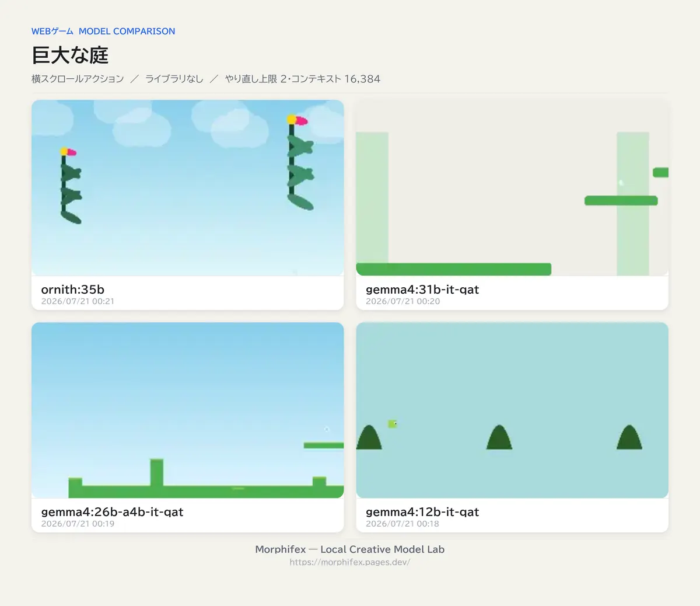
Task: Click the tall green pillar in gemma4:26b preview
Action: pyautogui.click(x=157, y=473)
